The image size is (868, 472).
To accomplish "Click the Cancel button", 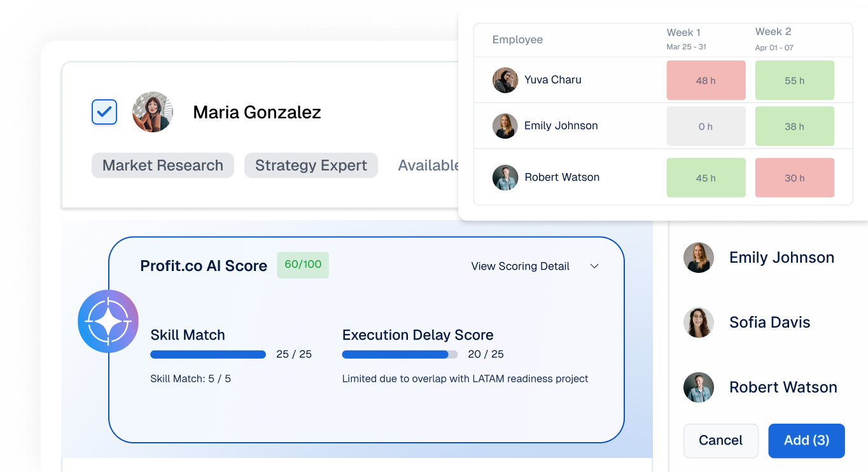I will (x=721, y=441).
